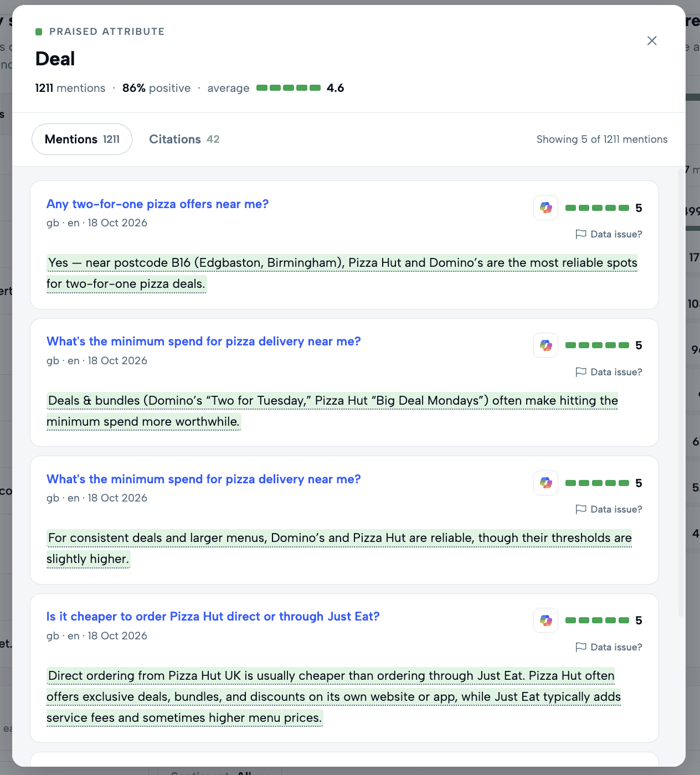Click the Copilot icon in the "consistent deals" card
Image resolution: width=700 pixels, height=775 pixels.
coord(545,483)
